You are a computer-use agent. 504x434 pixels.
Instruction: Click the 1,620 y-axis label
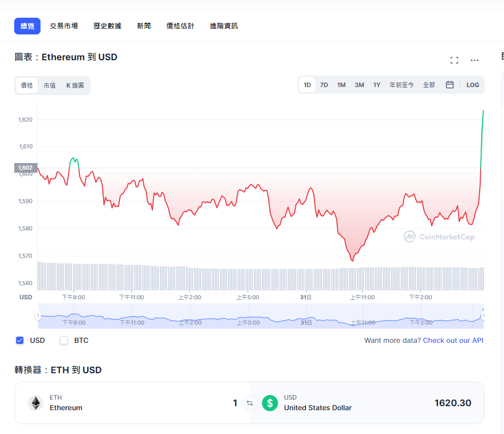[x=25, y=120]
